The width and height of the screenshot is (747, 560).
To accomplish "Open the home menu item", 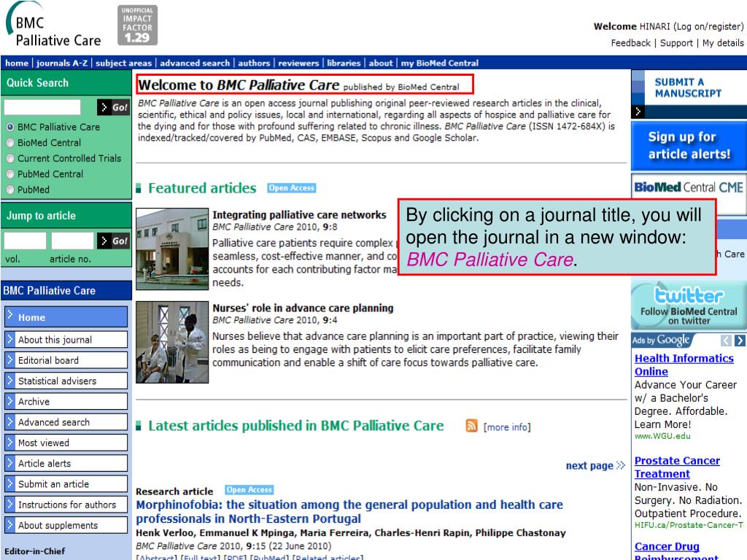I will (17, 63).
